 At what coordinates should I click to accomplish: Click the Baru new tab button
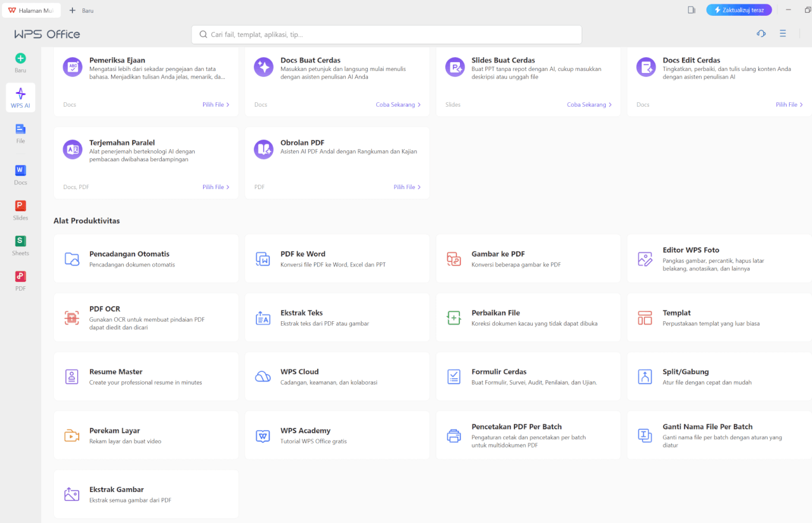pos(81,10)
